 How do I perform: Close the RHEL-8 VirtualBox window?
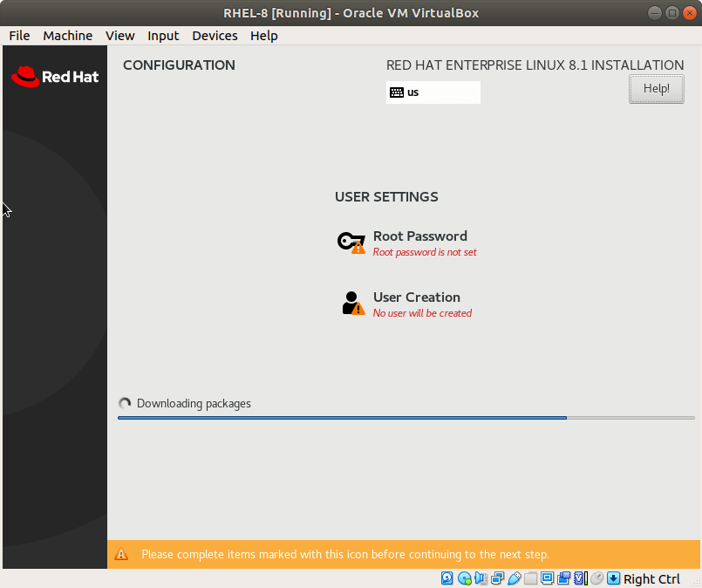click(x=690, y=13)
